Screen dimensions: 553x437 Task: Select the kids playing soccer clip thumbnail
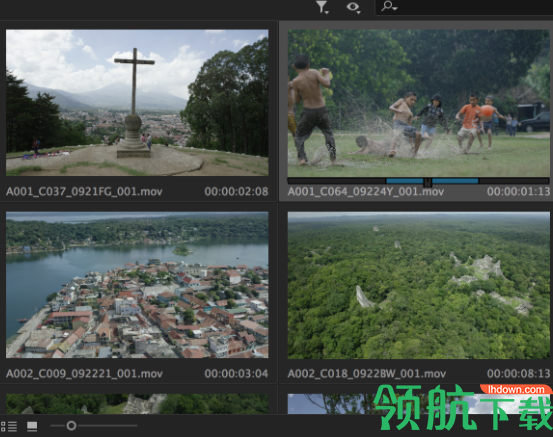(x=419, y=103)
